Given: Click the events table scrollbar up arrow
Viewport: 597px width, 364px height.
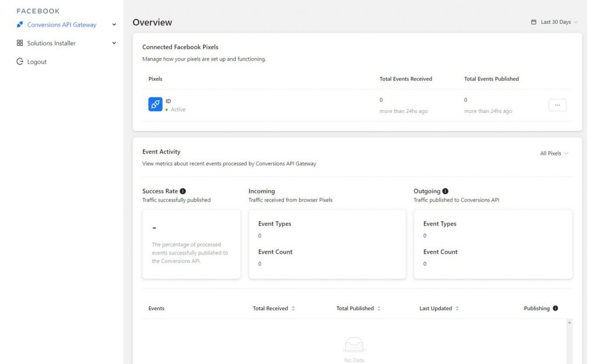Looking at the screenshot, I should [x=569, y=322].
